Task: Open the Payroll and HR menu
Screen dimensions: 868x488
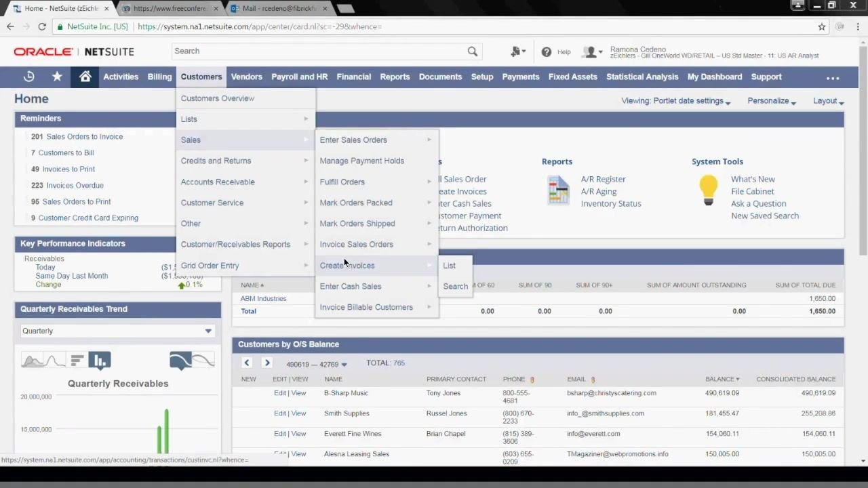Action: [x=299, y=77]
